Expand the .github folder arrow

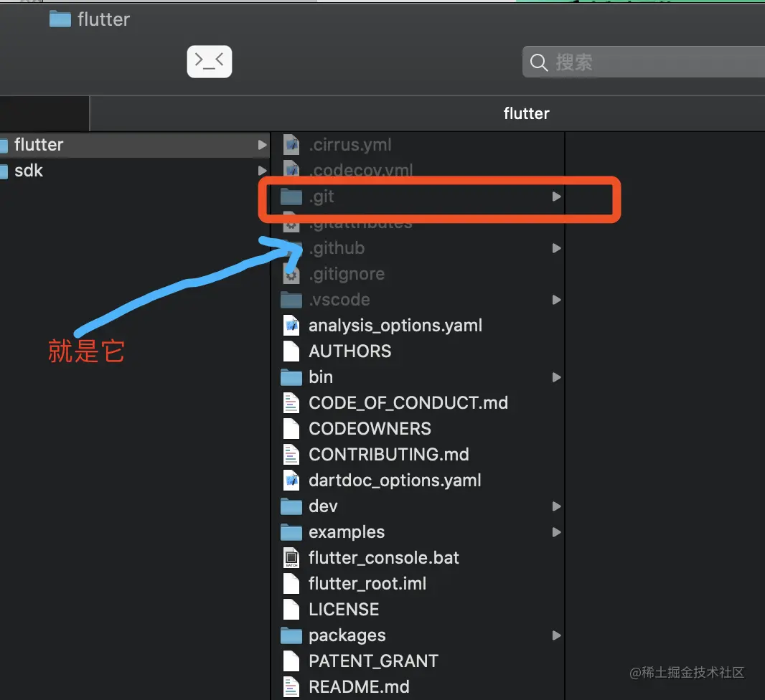(556, 248)
